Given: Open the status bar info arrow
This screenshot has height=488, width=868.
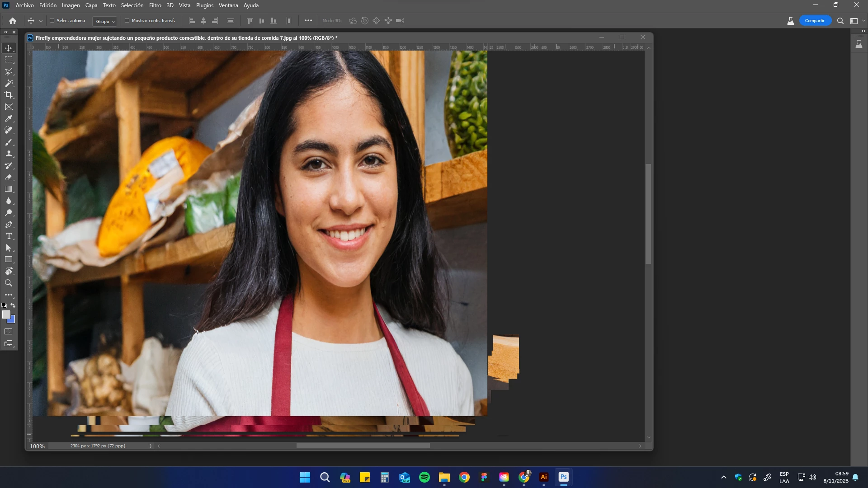Looking at the screenshot, I should pos(151,446).
